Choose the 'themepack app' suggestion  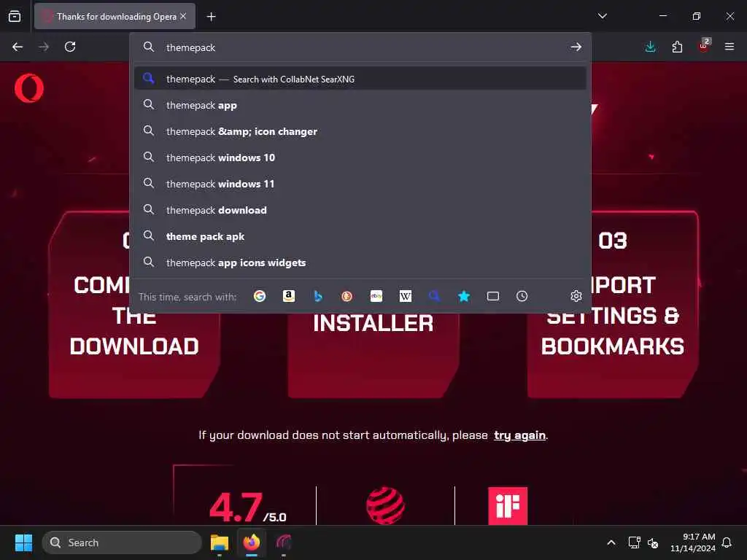(360, 105)
